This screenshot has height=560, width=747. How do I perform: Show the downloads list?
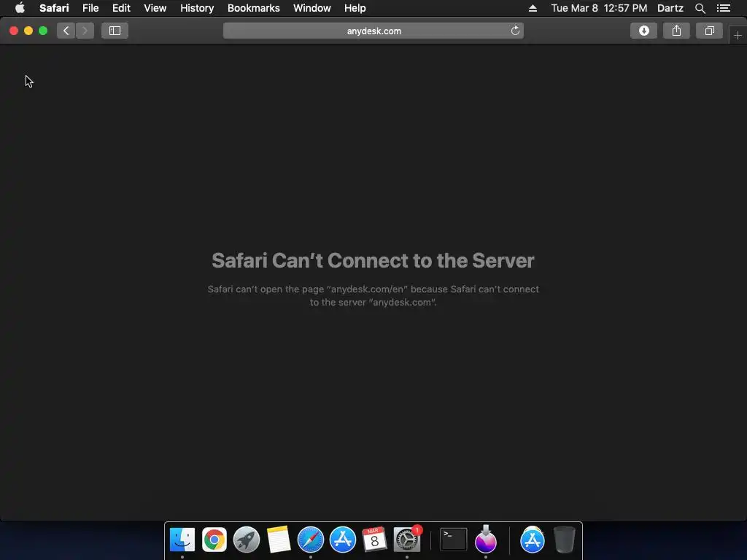coord(643,31)
